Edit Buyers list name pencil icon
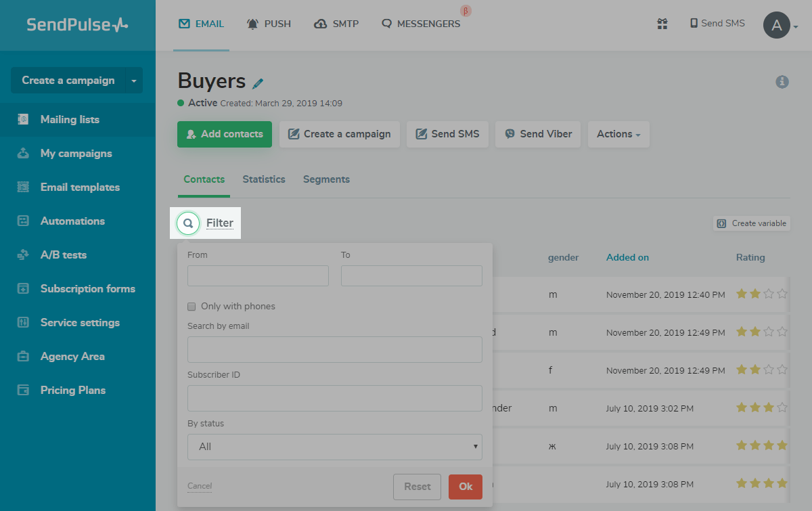This screenshot has width=812, height=511. pyautogui.click(x=258, y=83)
